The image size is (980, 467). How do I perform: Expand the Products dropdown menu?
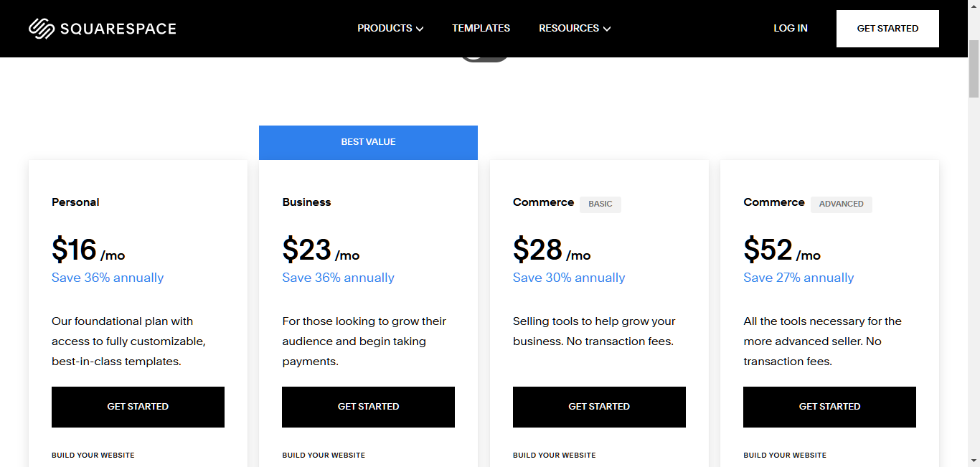[390, 29]
